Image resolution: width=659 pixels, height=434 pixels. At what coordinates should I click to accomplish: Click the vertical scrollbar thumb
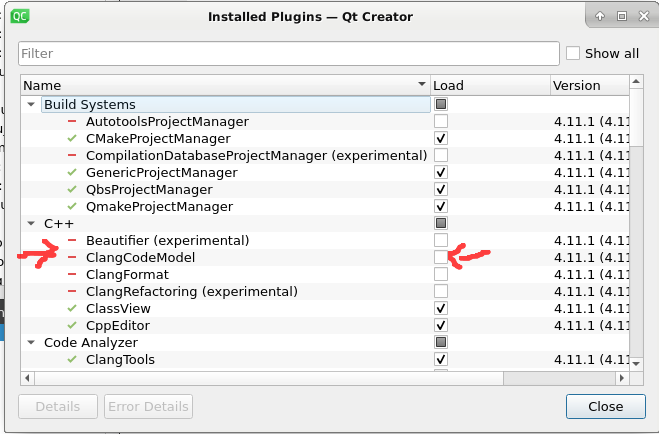636,117
